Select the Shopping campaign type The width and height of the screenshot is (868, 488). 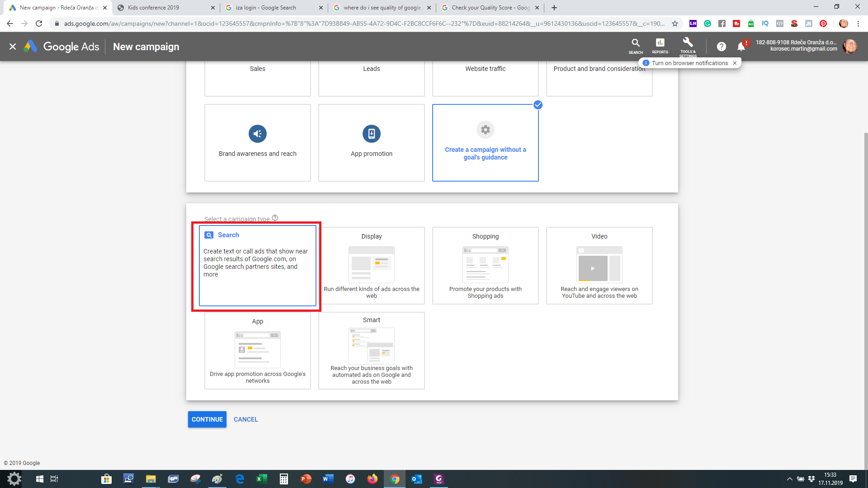pos(486,266)
